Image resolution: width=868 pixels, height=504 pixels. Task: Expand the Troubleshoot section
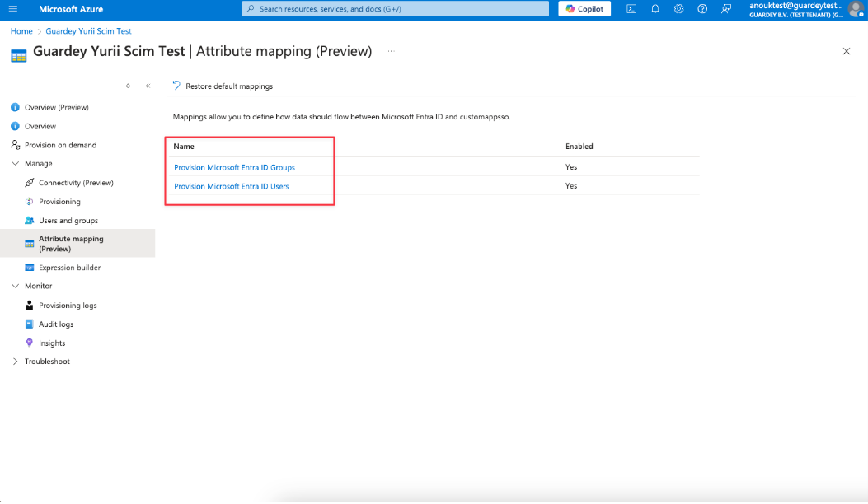click(15, 362)
